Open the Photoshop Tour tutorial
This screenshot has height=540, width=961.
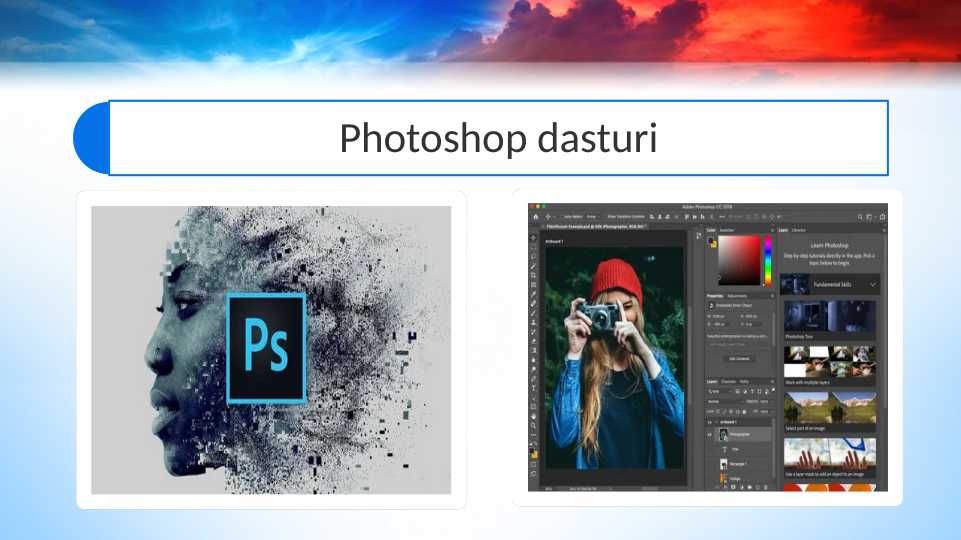(x=829, y=320)
